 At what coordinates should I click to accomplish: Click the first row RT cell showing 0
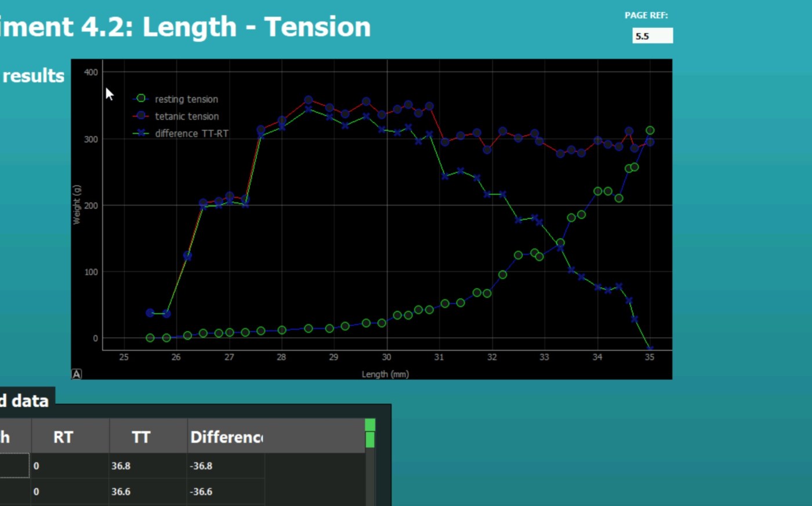tap(70, 466)
